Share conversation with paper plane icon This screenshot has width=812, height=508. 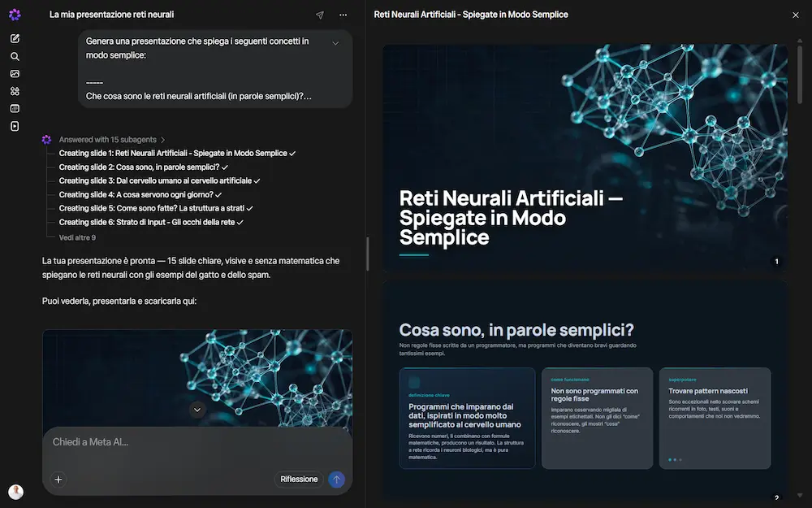320,15
